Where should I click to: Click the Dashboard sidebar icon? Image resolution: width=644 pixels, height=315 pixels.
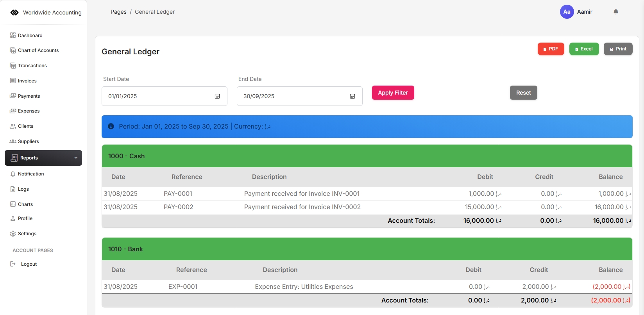(13, 35)
